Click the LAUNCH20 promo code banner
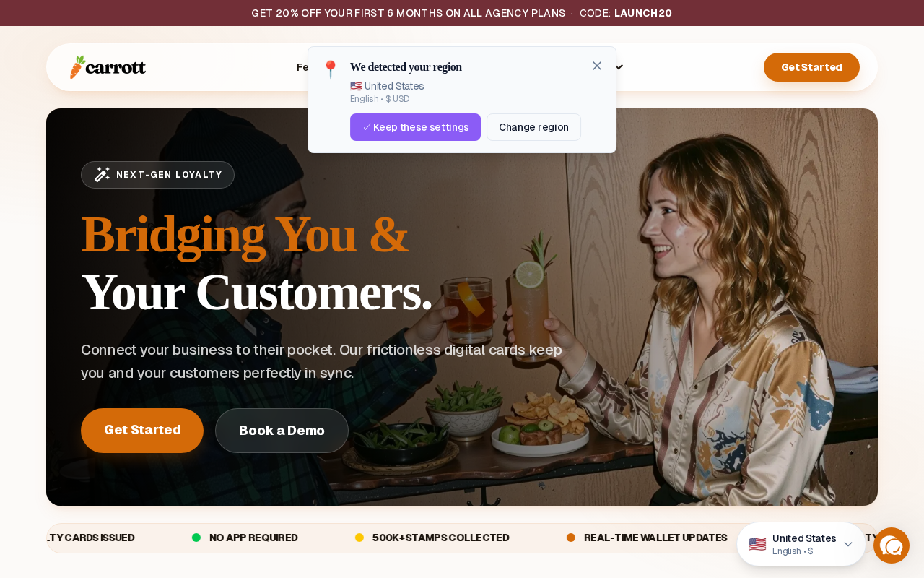The width and height of the screenshot is (924, 578). click(x=643, y=13)
